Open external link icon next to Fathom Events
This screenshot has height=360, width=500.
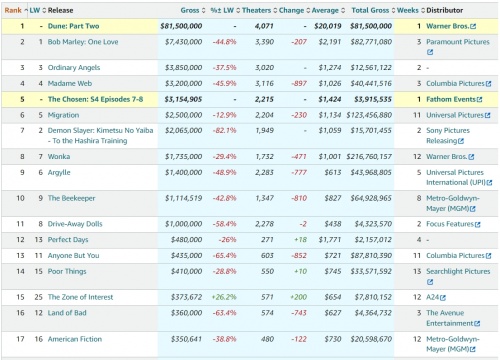479,100
